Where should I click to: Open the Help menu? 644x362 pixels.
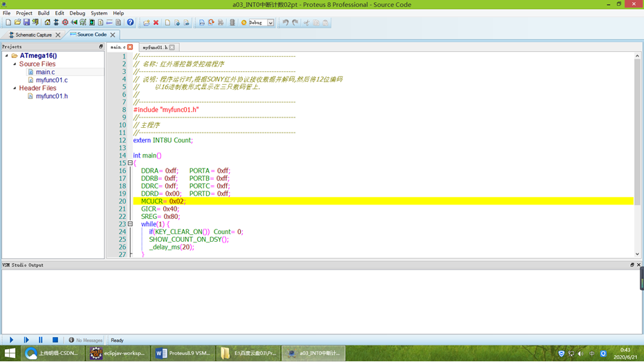(118, 13)
